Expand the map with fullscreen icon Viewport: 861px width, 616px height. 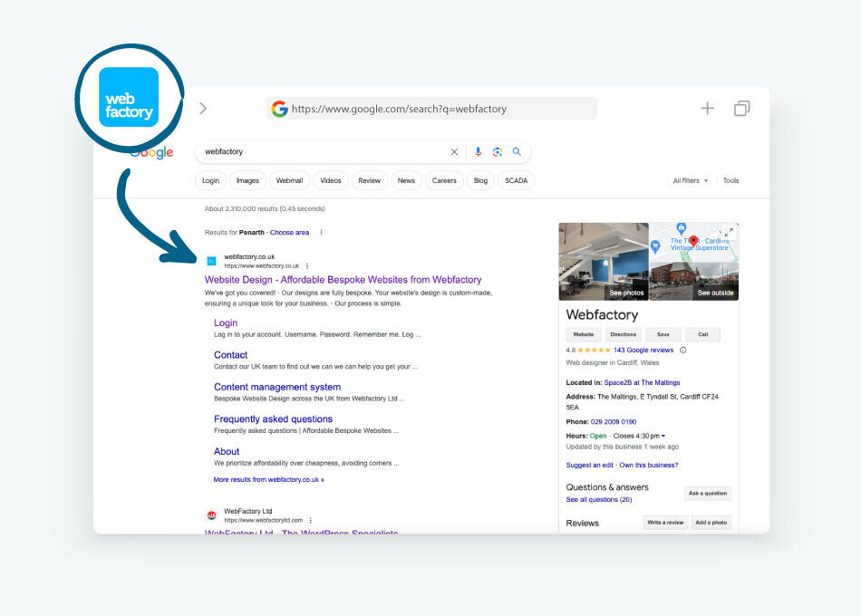point(729,233)
